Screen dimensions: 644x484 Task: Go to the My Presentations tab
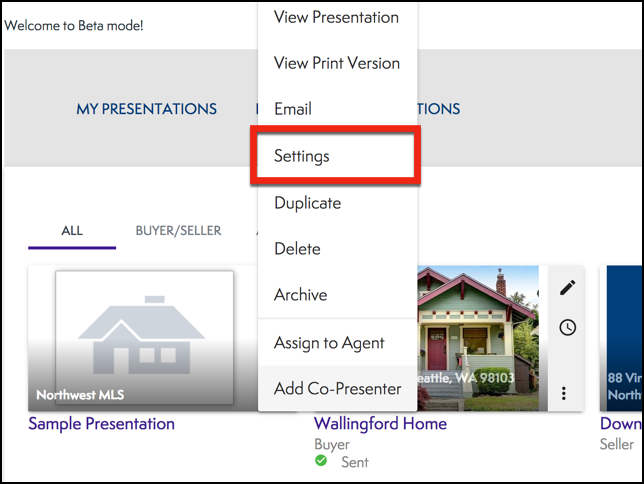pyautogui.click(x=146, y=109)
